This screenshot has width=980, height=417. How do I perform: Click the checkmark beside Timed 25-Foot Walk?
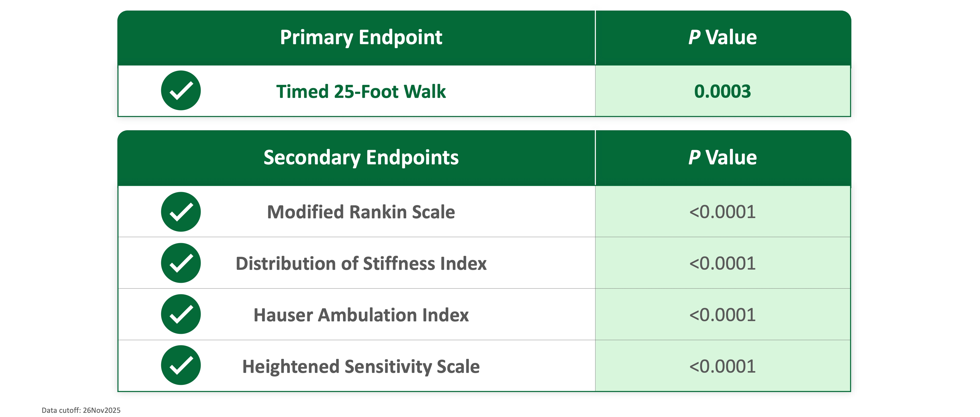[181, 91]
